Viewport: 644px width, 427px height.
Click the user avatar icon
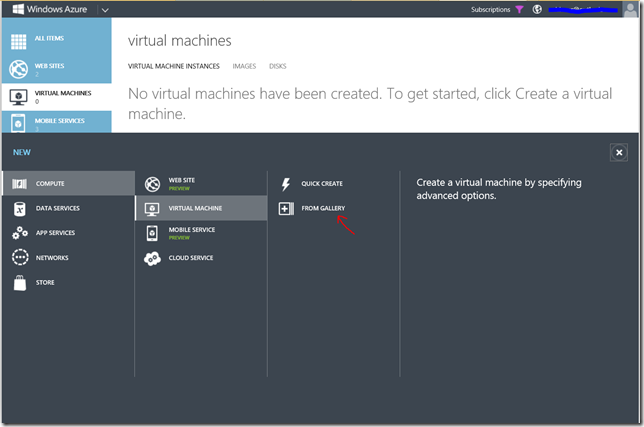[x=630, y=9]
